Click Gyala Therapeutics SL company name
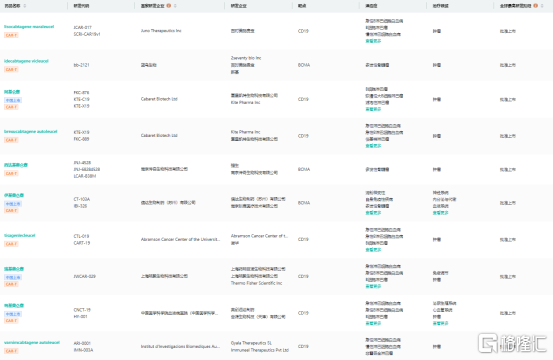The width and height of the screenshot is (553, 360). click(x=251, y=343)
